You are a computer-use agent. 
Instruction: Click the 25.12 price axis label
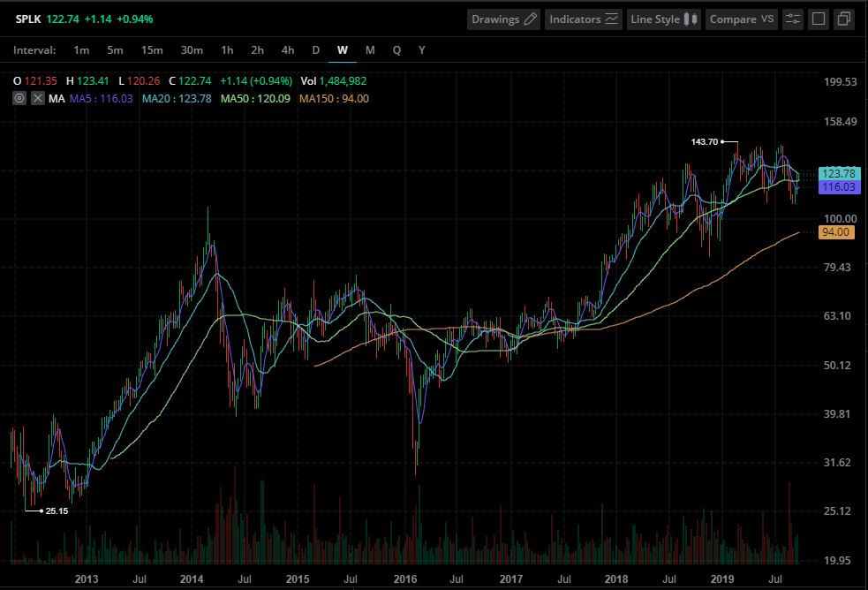click(837, 511)
